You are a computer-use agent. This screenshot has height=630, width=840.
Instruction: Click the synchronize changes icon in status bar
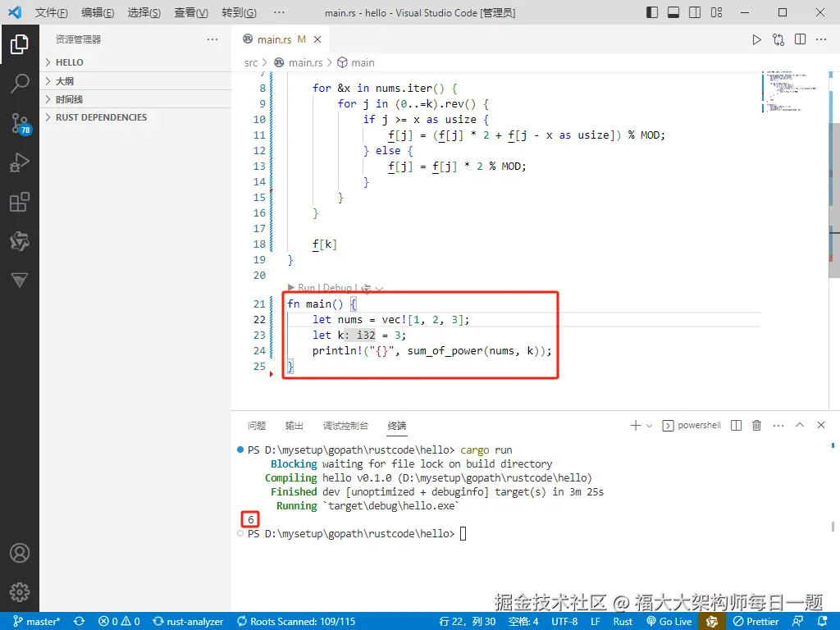coord(80,622)
